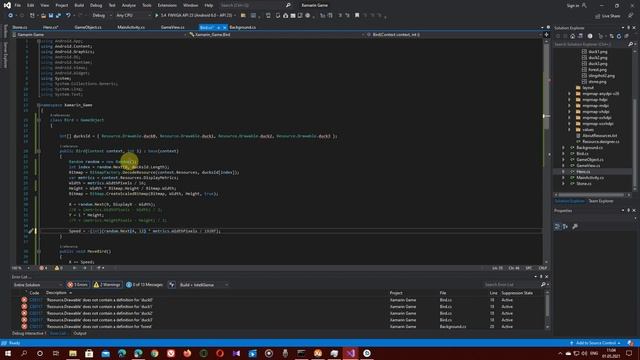640x360 pixels.
Task: Toggle the Errors filter in the Error List
Action: [x=78, y=285]
